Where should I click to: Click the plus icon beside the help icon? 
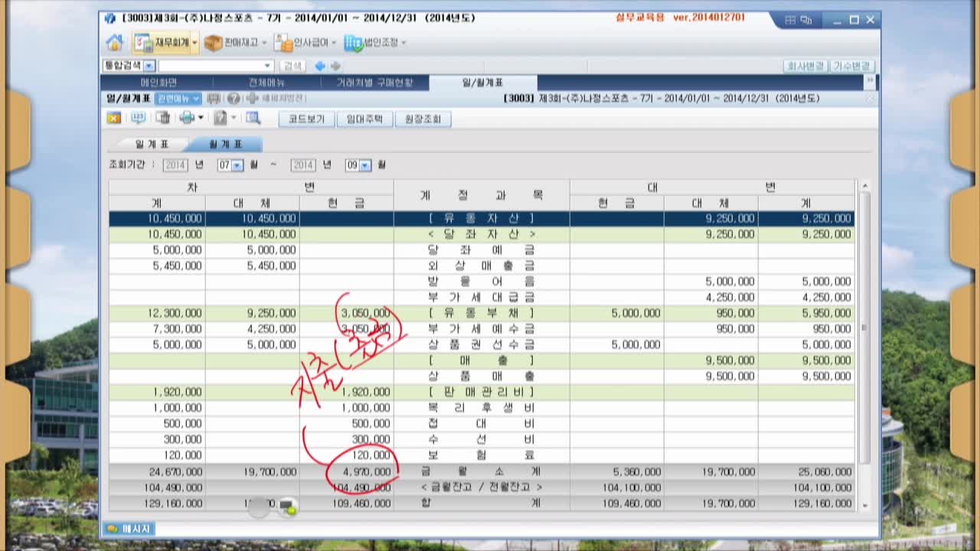pyautogui.click(x=252, y=99)
